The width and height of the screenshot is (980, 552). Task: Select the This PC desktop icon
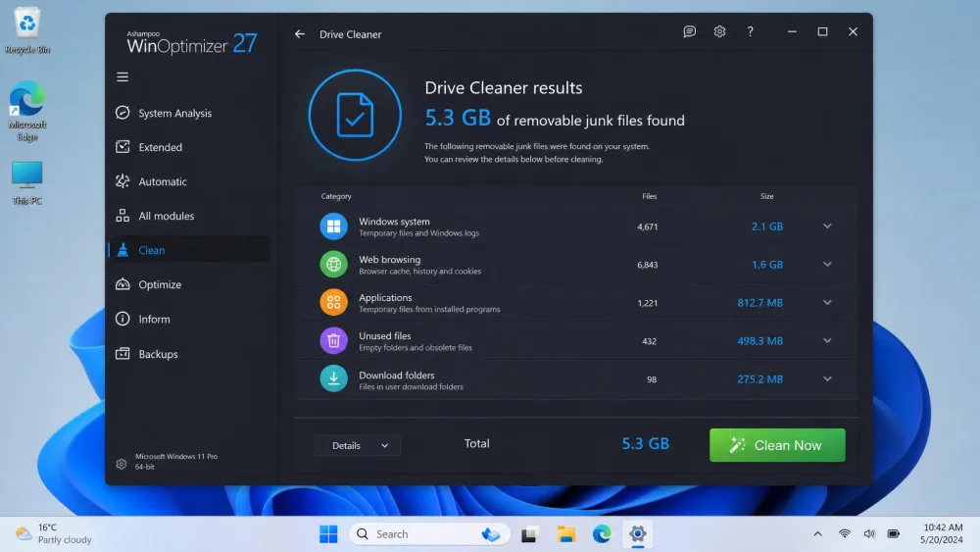pyautogui.click(x=26, y=182)
